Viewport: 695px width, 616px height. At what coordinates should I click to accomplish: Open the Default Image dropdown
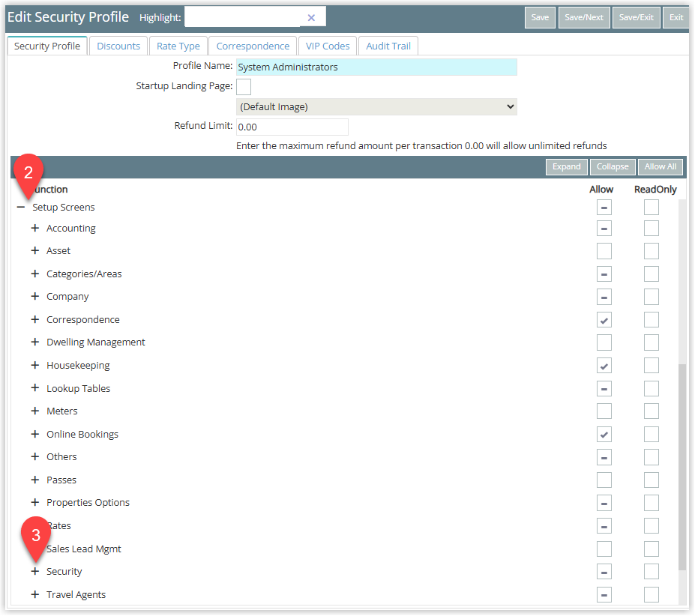376,107
